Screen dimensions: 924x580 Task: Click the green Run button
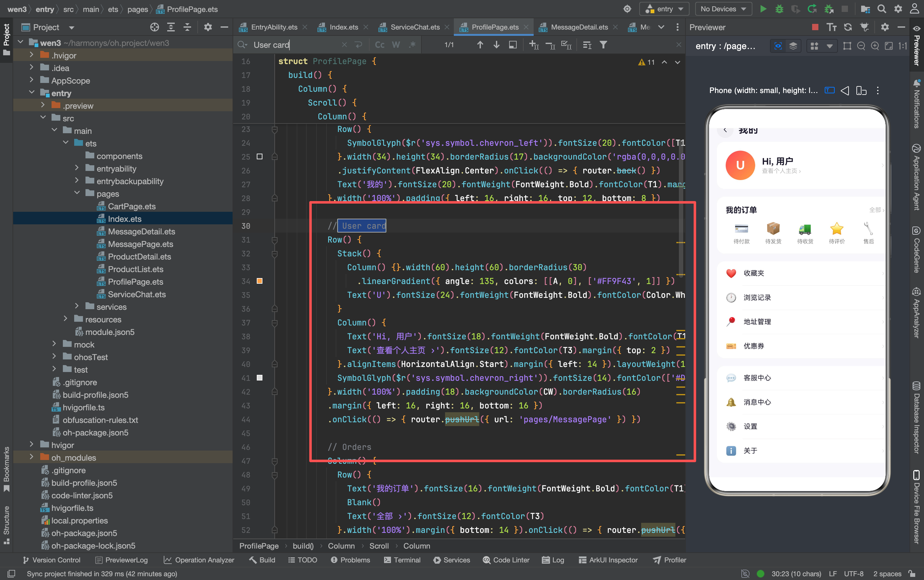click(x=763, y=9)
